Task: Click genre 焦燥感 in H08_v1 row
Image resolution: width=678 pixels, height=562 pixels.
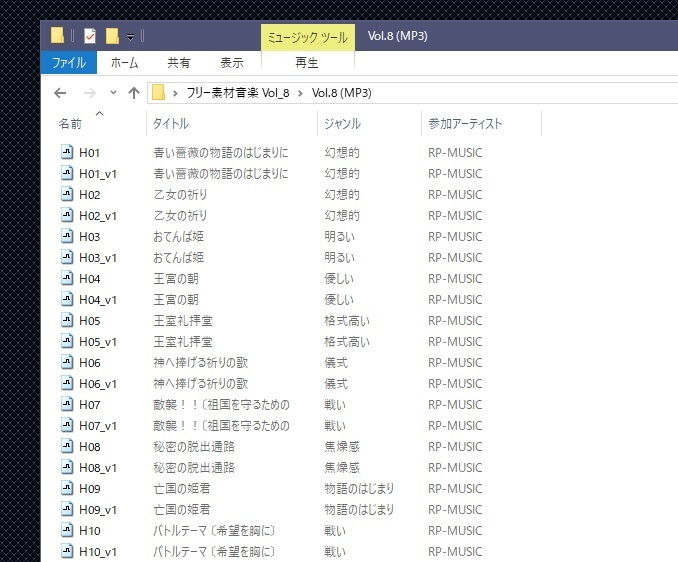Action: point(342,468)
